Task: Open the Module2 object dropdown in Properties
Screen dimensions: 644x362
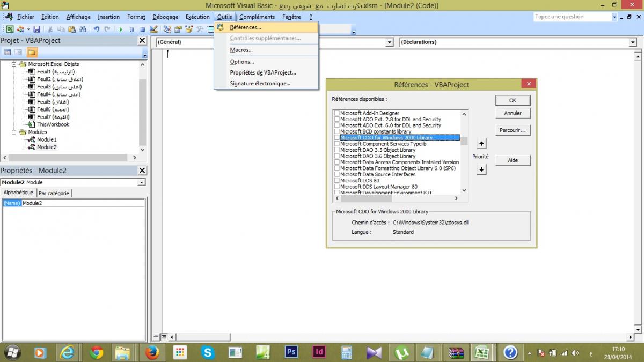Action: (142, 182)
